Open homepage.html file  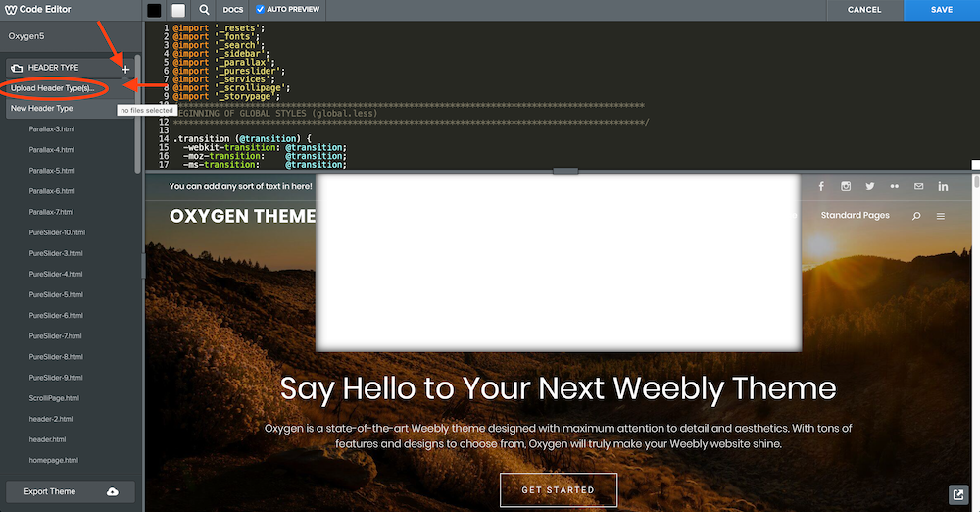pyautogui.click(x=54, y=459)
